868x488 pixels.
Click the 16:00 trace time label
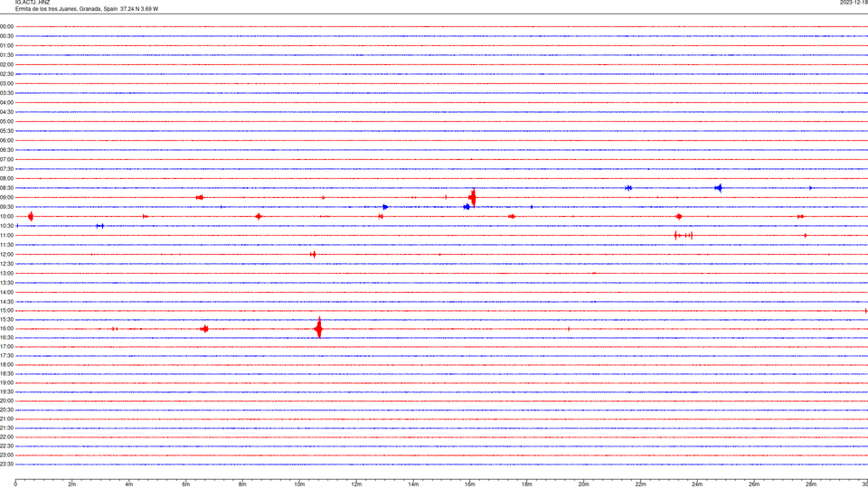coord(6,329)
